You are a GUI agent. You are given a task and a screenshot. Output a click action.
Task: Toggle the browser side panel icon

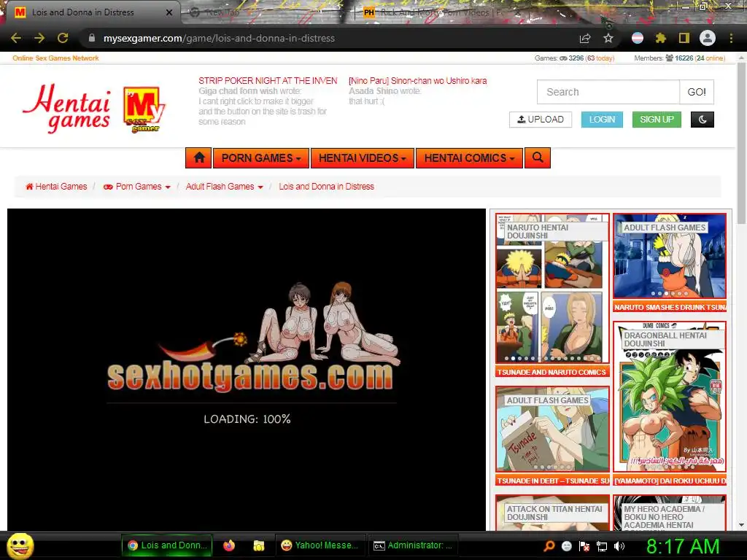684,38
